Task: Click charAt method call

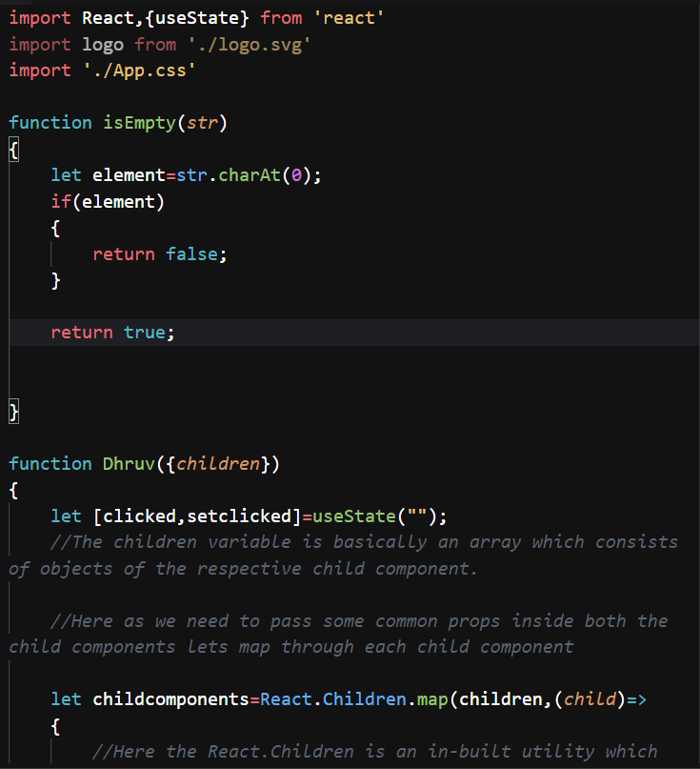Action: pyautogui.click(x=249, y=175)
